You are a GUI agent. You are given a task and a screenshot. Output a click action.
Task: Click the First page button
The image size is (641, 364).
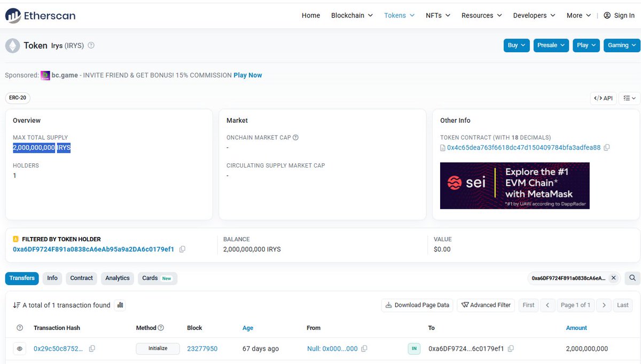click(x=528, y=305)
